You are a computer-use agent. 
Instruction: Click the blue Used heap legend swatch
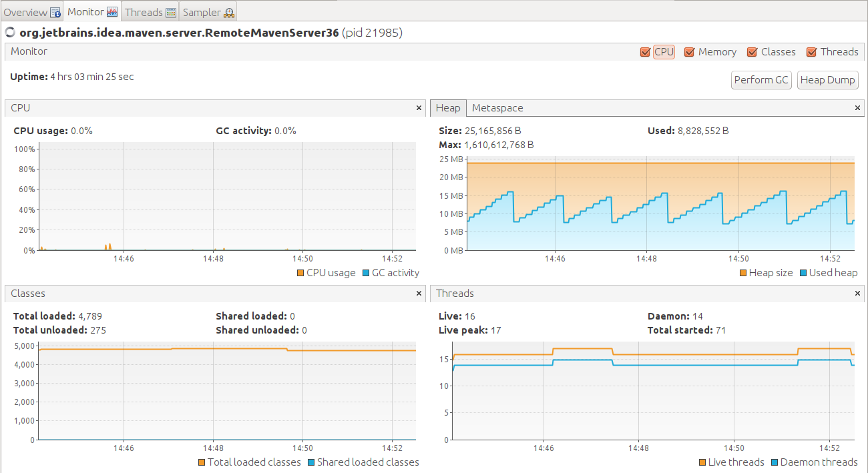[803, 273]
